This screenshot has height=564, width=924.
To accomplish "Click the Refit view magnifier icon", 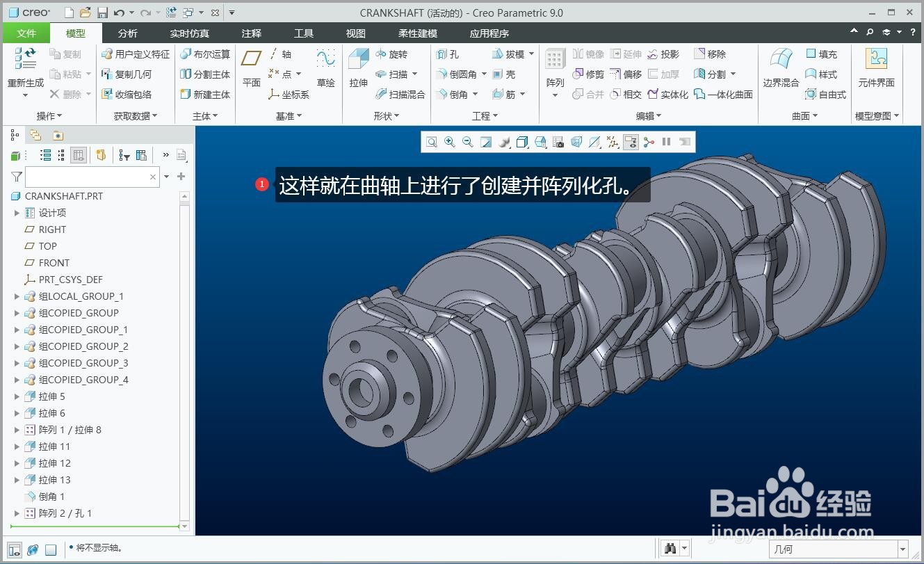I will tap(432, 142).
